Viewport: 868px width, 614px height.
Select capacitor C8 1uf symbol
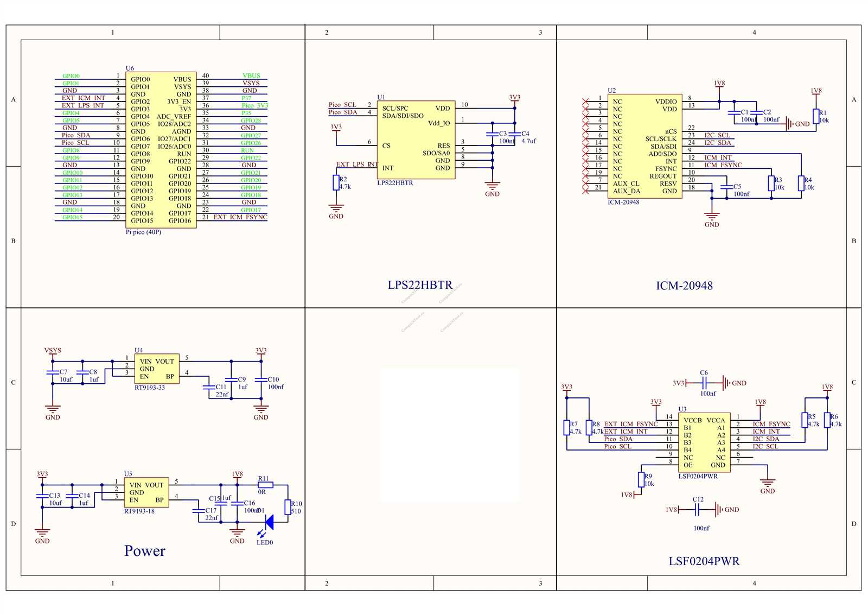(82, 372)
